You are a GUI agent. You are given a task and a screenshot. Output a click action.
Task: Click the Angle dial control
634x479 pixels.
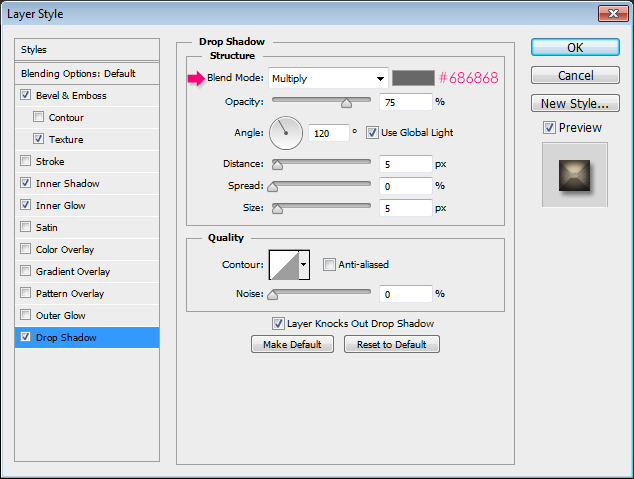pyautogui.click(x=286, y=133)
